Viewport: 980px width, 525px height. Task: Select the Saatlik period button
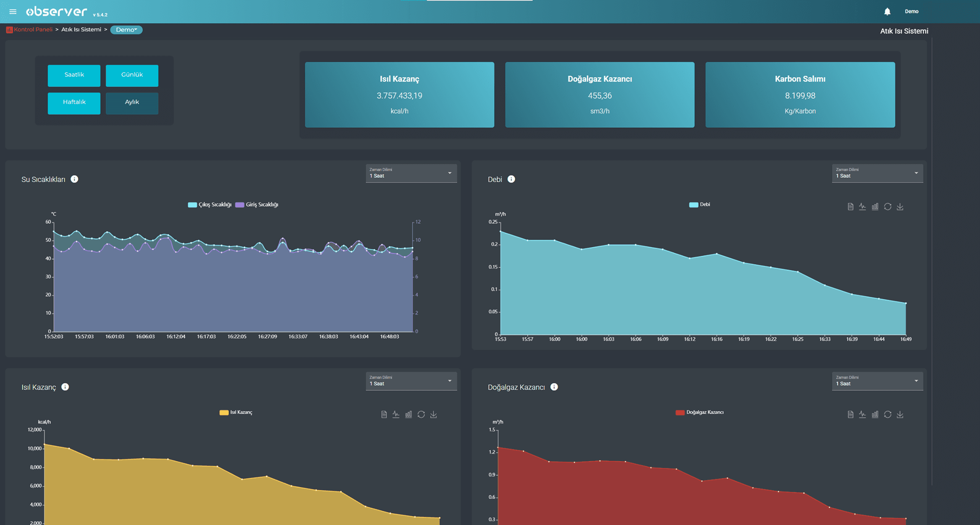[x=74, y=76]
